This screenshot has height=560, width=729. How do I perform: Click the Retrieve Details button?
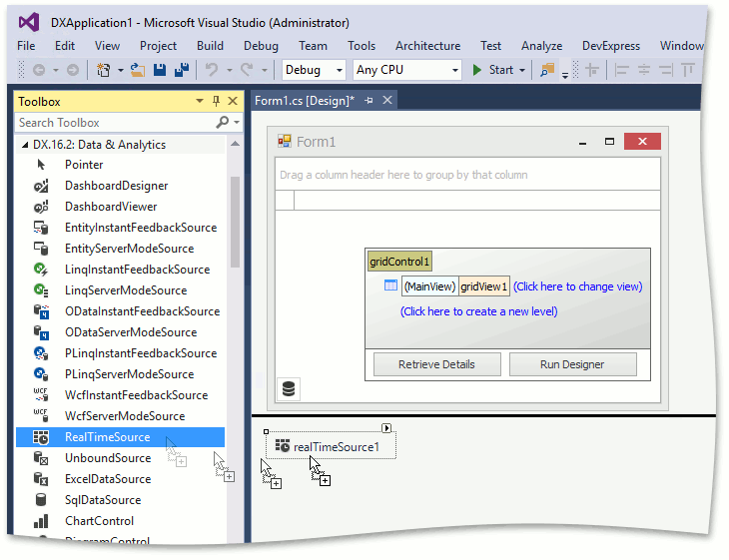[437, 364]
